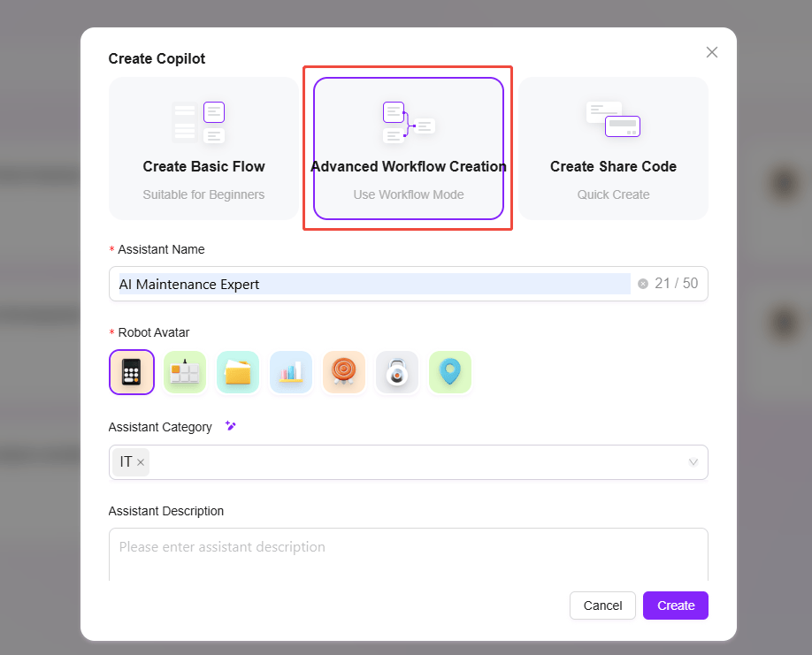
Task: Remove the IT category tag
Action: [141, 462]
